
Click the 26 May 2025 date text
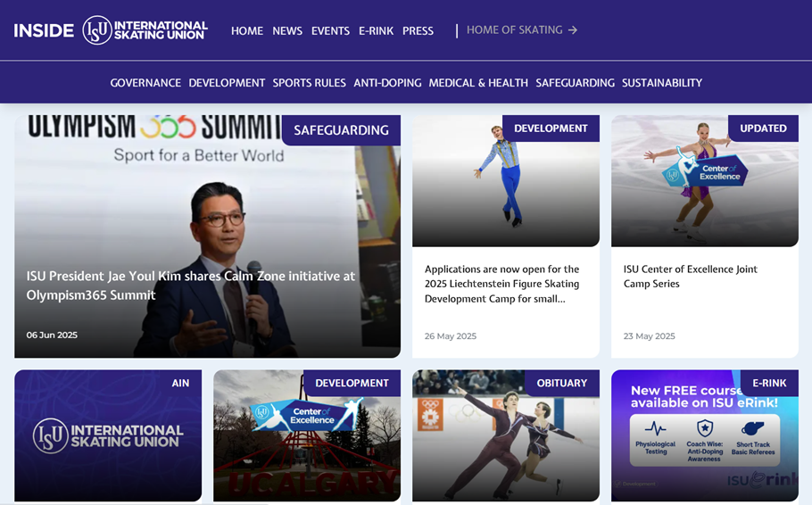pos(451,336)
